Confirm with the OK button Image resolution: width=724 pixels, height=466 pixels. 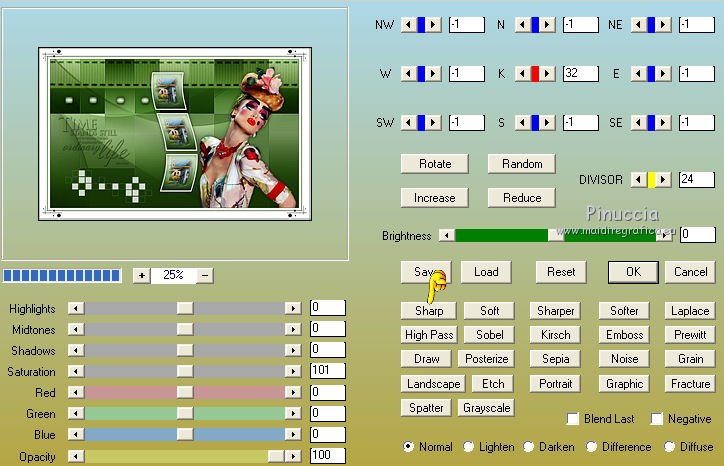(633, 272)
